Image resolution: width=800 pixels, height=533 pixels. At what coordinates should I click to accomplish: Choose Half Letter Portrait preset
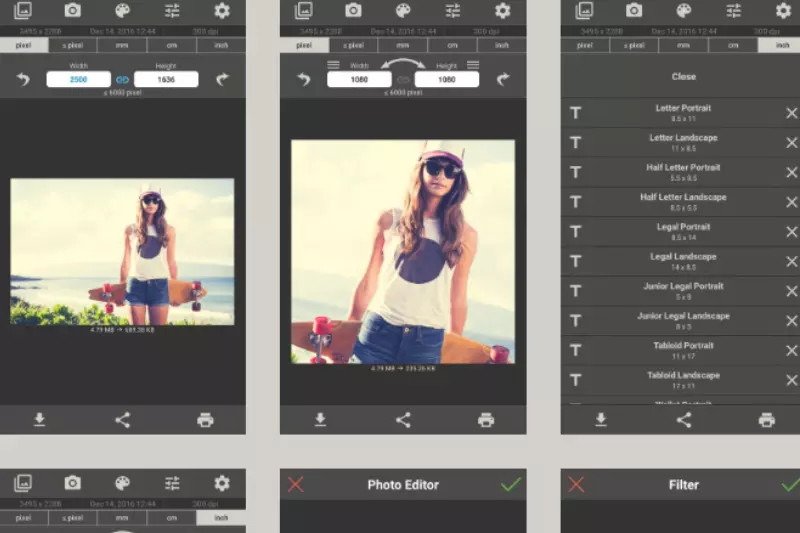pyautogui.click(x=683, y=172)
